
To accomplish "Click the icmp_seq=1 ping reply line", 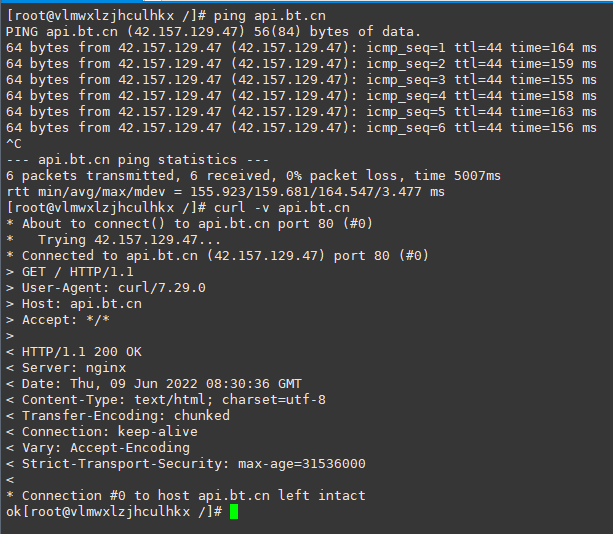I will (x=300, y=48).
